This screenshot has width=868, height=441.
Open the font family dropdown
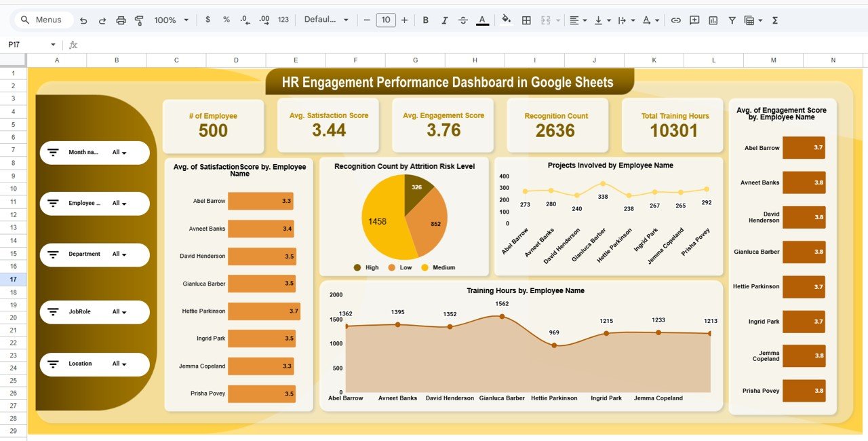[x=325, y=20]
